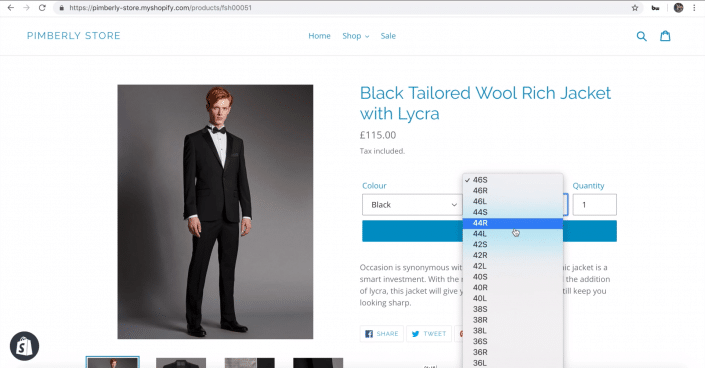The height and width of the screenshot is (368, 705).
Task: Pick size 40R from the list
Action: (x=513, y=287)
